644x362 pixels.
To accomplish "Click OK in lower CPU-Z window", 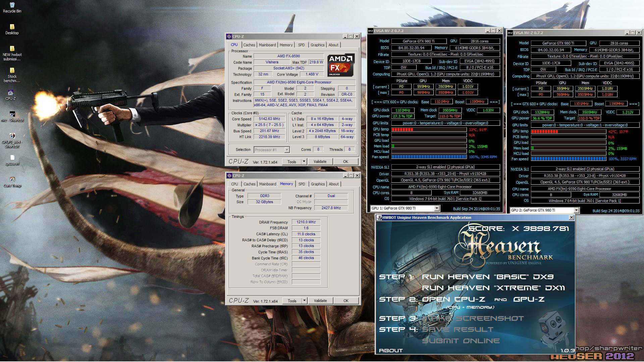I will tap(346, 301).
